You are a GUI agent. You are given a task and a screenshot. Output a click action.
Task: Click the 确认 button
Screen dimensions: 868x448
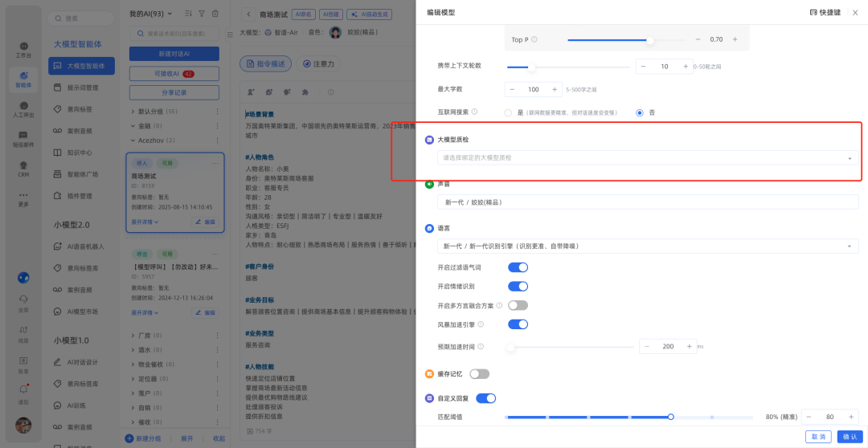[848, 437]
